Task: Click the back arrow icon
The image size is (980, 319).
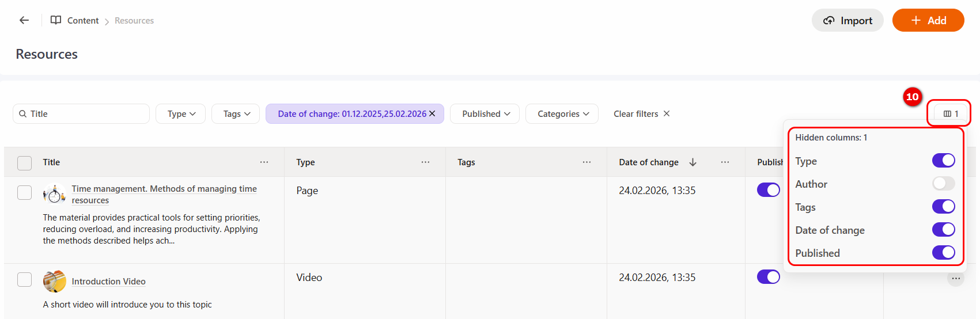Action: point(24,20)
